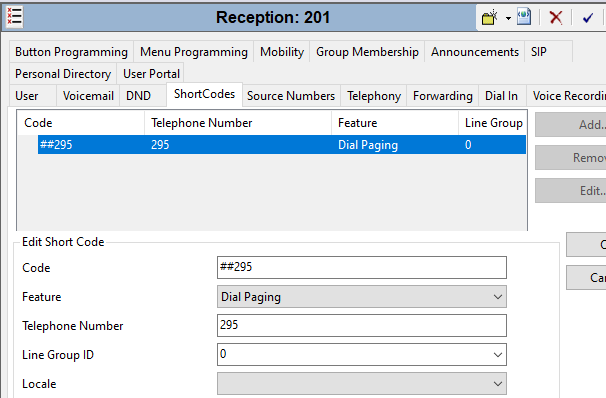Switch to the User Portal tab
The height and width of the screenshot is (398, 606).
pyautogui.click(x=151, y=74)
